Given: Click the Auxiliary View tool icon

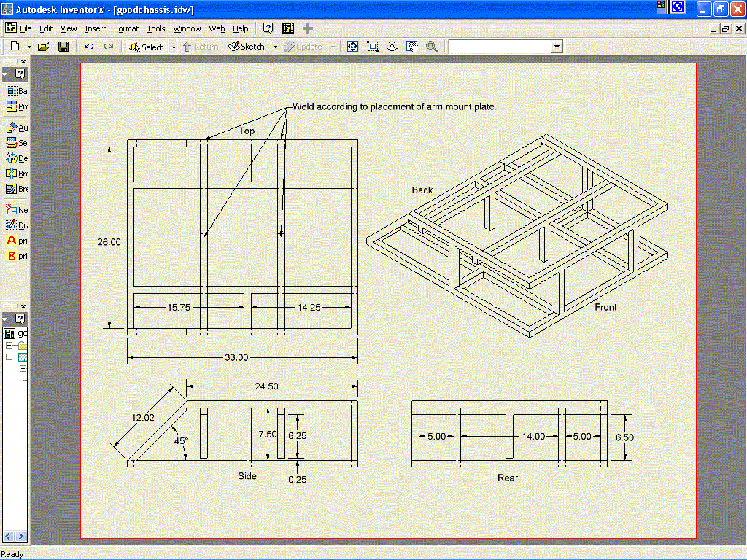Looking at the screenshot, I should [12, 128].
